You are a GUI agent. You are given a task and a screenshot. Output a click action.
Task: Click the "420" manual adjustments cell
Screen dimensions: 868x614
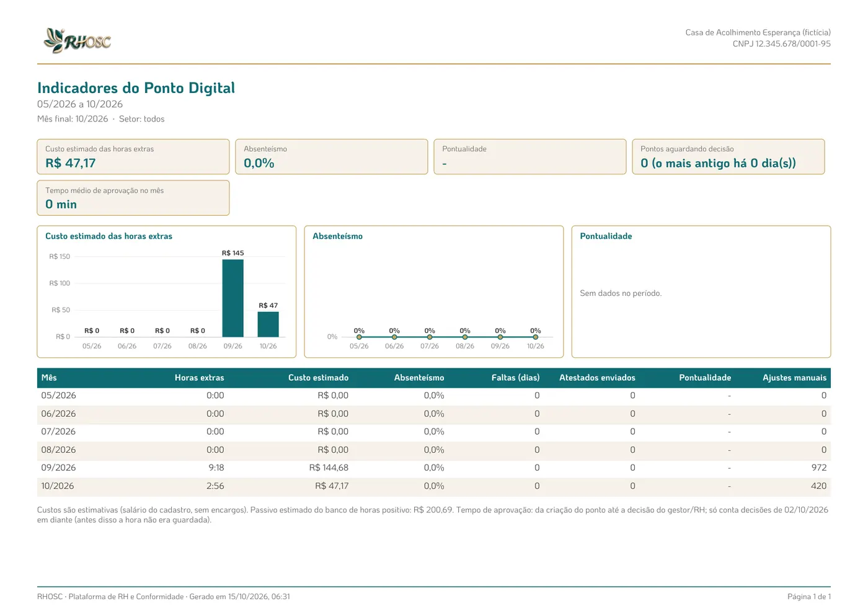(x=818, y=486)
